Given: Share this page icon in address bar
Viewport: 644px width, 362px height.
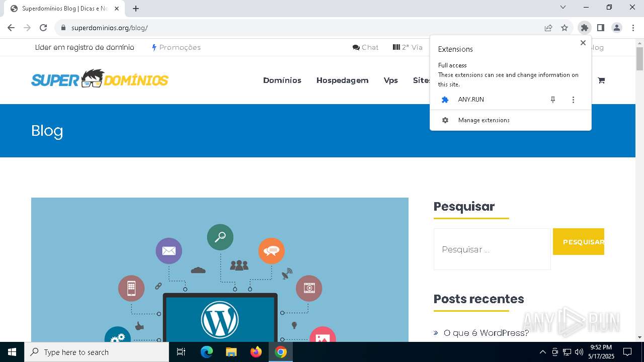Looking at the screenshot, I should (548, 28).
